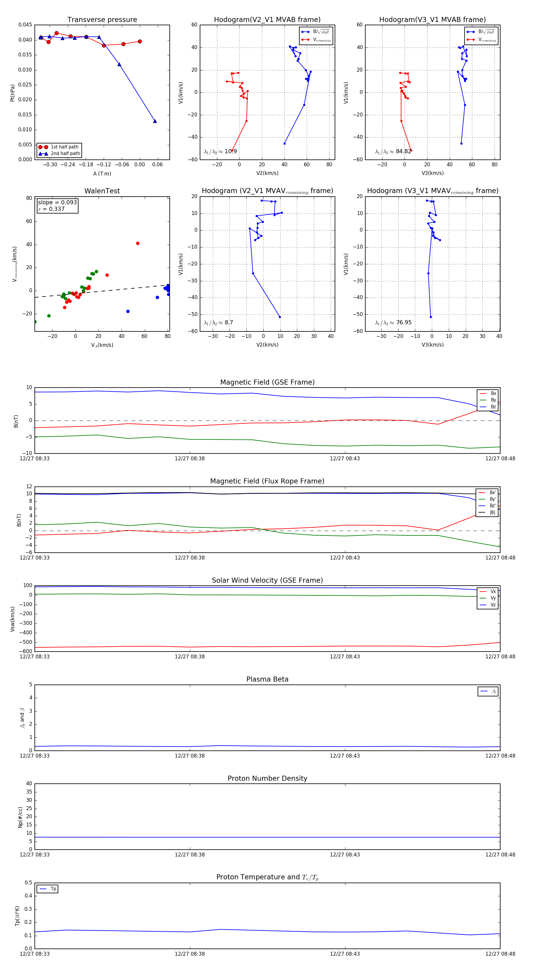
Task: Click the 'Magnetic Field (GSE Frame)' title
Action: tap(267, 382)
